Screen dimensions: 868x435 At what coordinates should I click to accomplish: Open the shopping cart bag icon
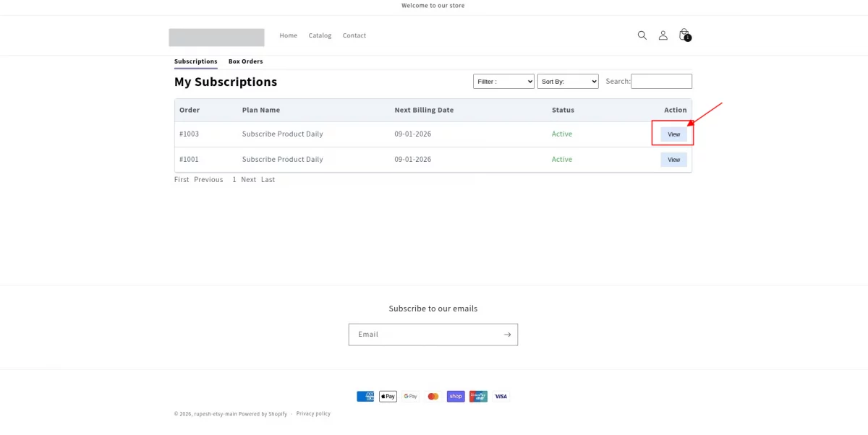[684, 35]
